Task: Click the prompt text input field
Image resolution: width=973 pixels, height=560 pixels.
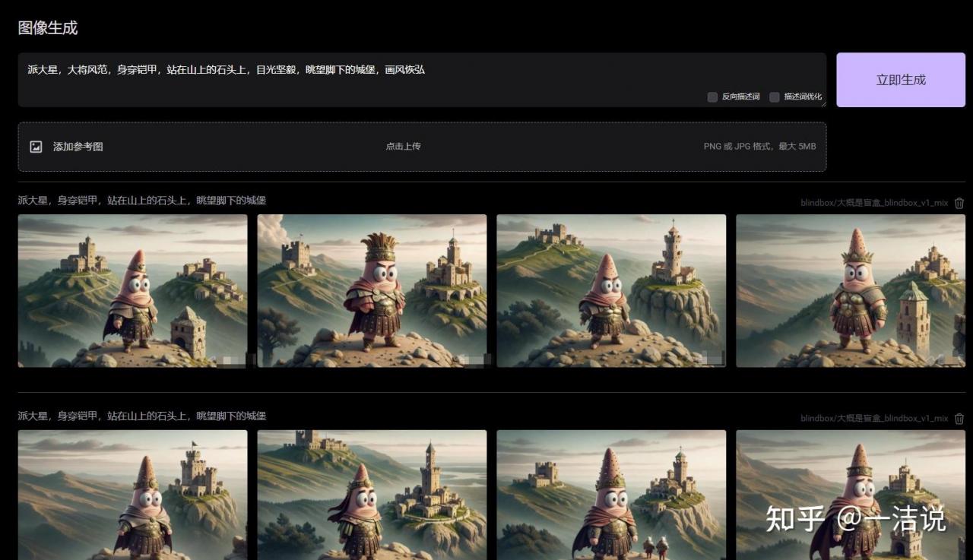Action: point(422,80)
